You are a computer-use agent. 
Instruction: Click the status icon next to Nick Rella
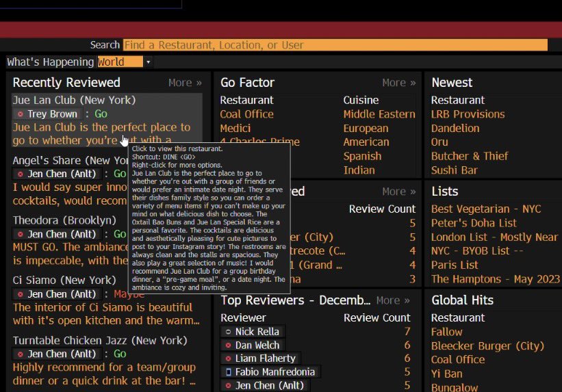point(229,332)
